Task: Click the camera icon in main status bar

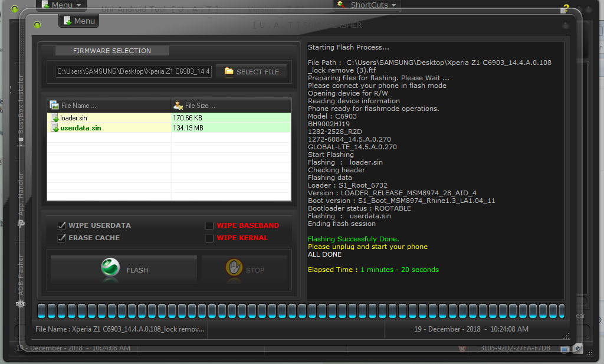Action: coord(577,349)
